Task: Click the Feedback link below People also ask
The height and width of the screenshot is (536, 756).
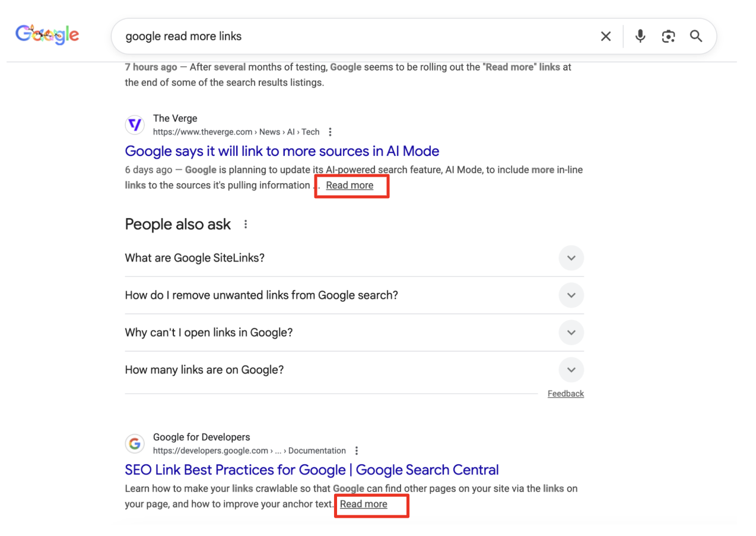Action: coord(565,393)
